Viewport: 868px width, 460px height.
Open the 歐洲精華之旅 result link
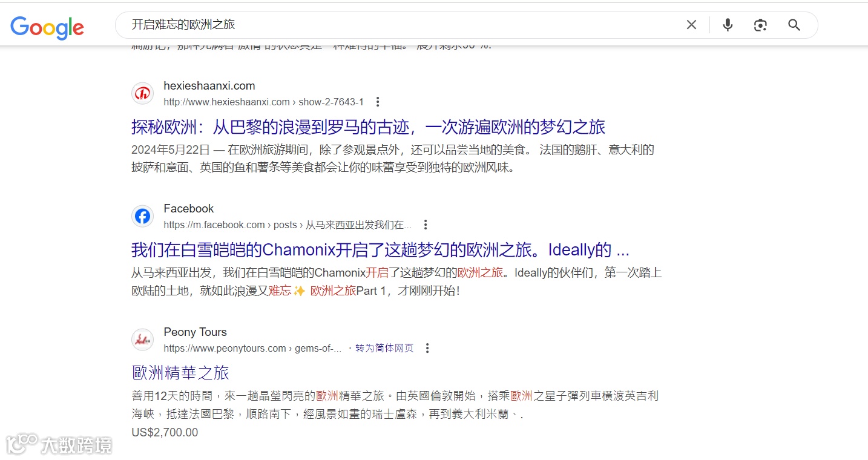pyautogui.click(x=180, y=373)
